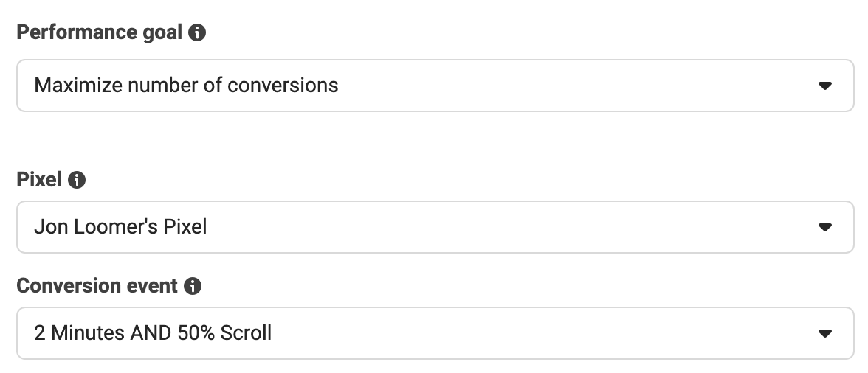
Task: Expand the Maximize number of conversions dropdown
Action: 435,86
